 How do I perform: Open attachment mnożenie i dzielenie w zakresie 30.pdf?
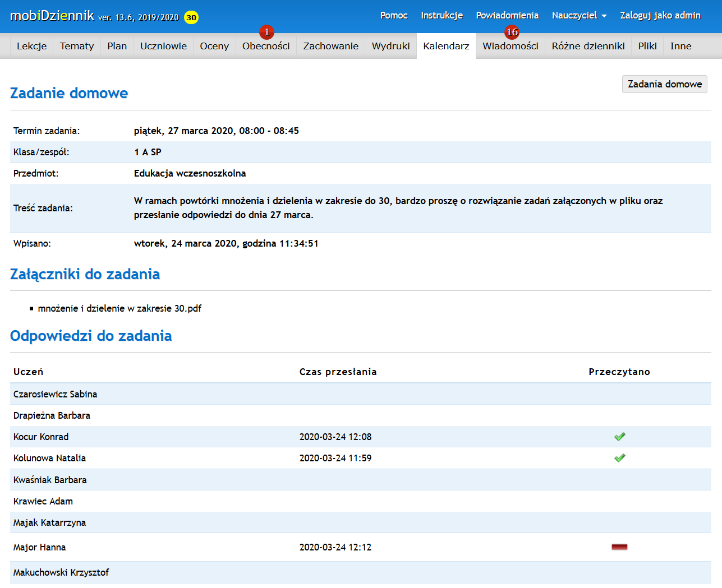119,308
